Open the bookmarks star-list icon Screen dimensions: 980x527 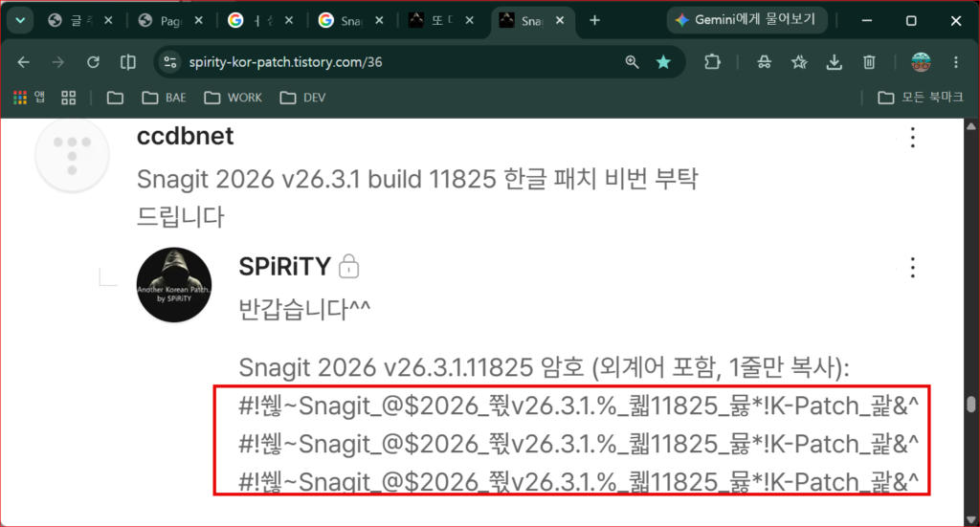coord(799,62)
